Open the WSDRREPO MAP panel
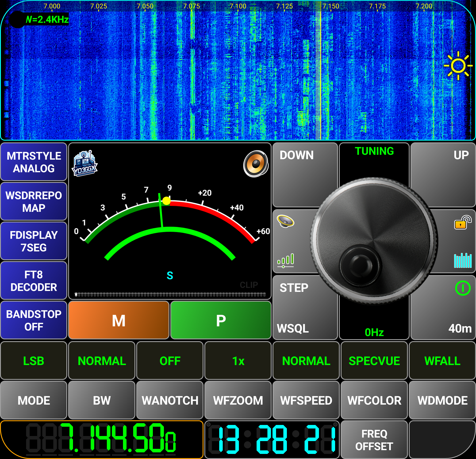476x459 pixels. [34, 201]
